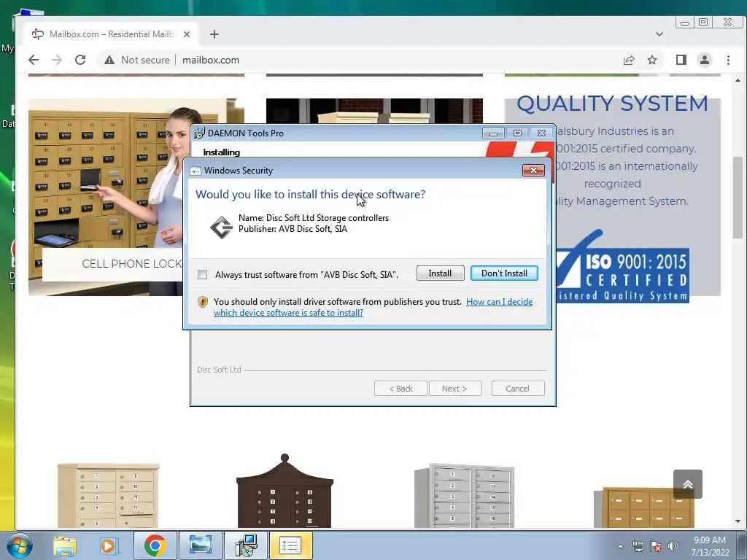Go forward in Chrome
This screenshot has width=747, height=560.
(x=57, y=60)
